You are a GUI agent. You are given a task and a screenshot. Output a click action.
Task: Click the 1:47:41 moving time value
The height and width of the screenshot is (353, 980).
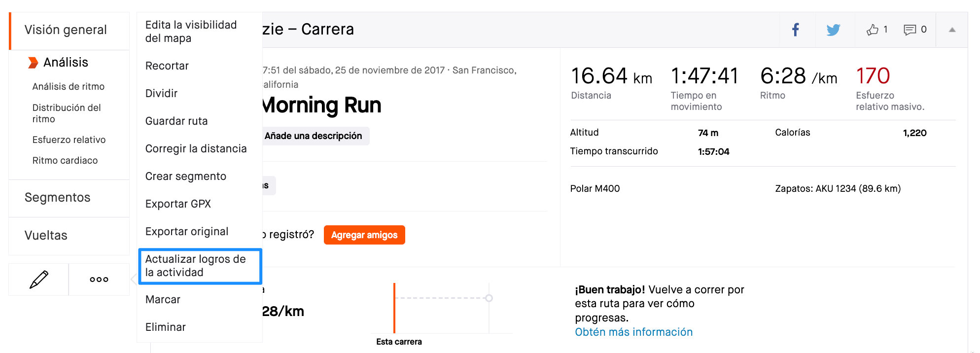[x=705, y=76]
